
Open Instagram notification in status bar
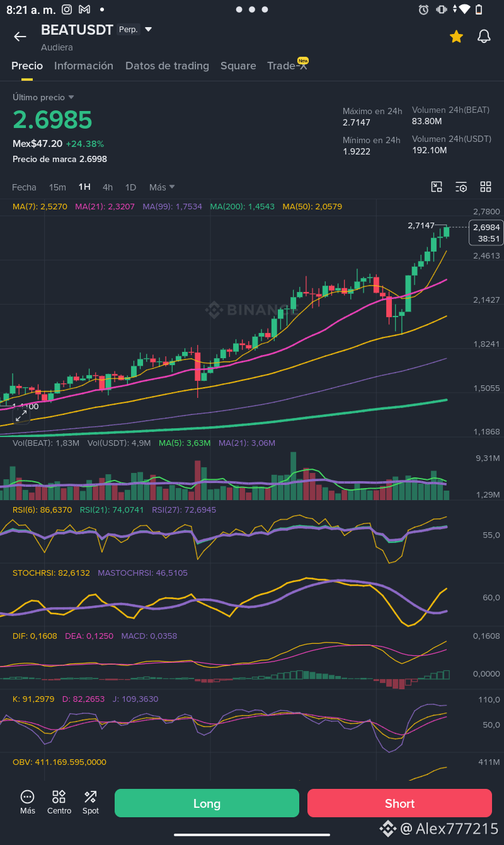[x=67, y=9]
